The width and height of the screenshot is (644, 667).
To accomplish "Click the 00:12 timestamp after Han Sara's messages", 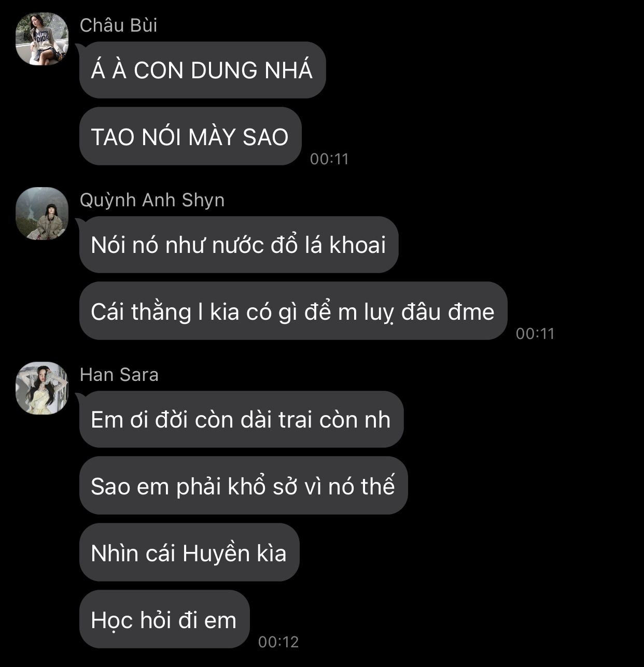I will pos(278,642).
